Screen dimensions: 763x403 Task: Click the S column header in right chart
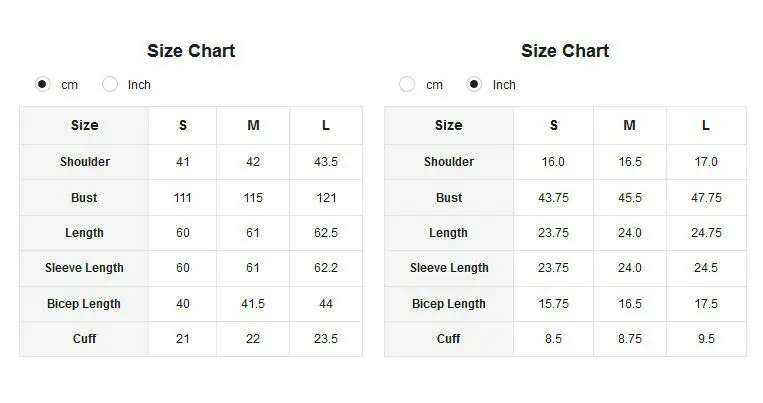pos(554,126)
